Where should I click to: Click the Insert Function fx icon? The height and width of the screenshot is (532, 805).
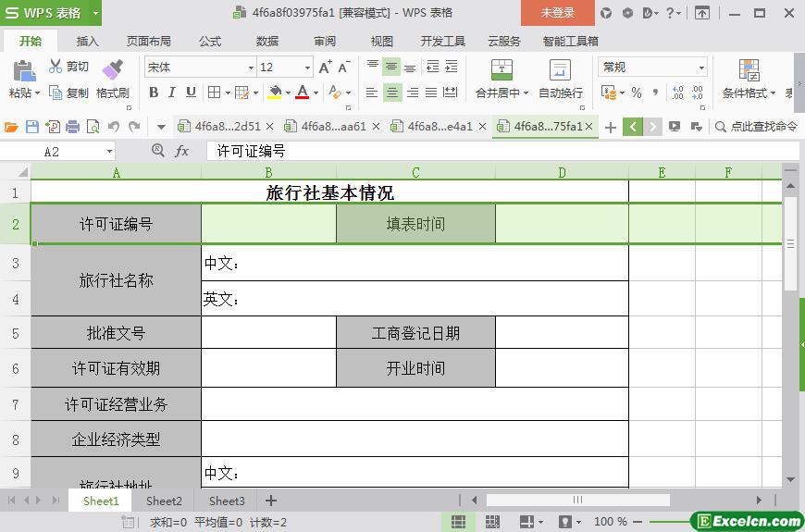tap(182, 151)
